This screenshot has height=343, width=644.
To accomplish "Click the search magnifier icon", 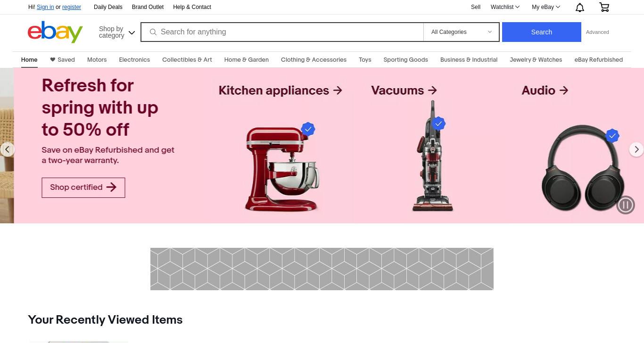I will 153,32.
